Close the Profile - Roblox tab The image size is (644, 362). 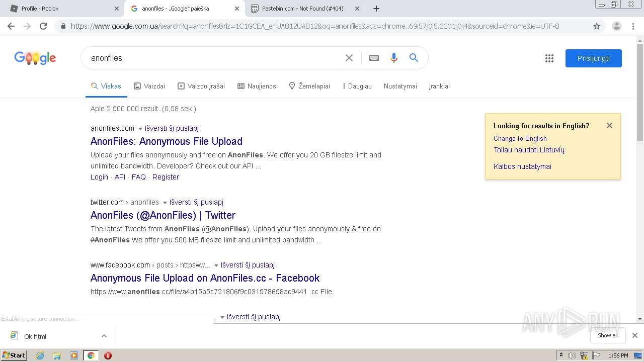click(116, 9)
